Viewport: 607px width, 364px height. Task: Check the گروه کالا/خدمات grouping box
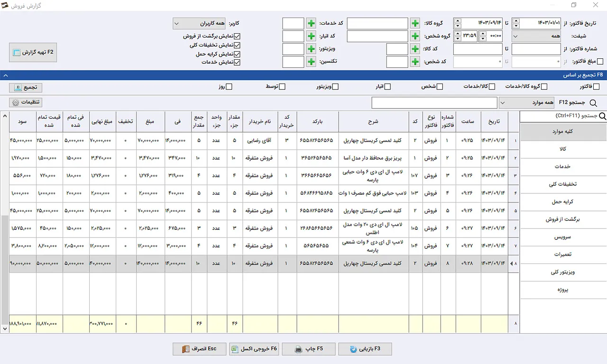click(544, 87)
